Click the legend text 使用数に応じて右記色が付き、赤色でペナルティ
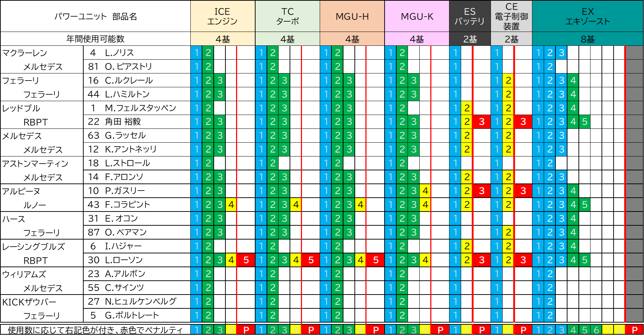Viewport: 644px width, 335px height. (95, 330)
